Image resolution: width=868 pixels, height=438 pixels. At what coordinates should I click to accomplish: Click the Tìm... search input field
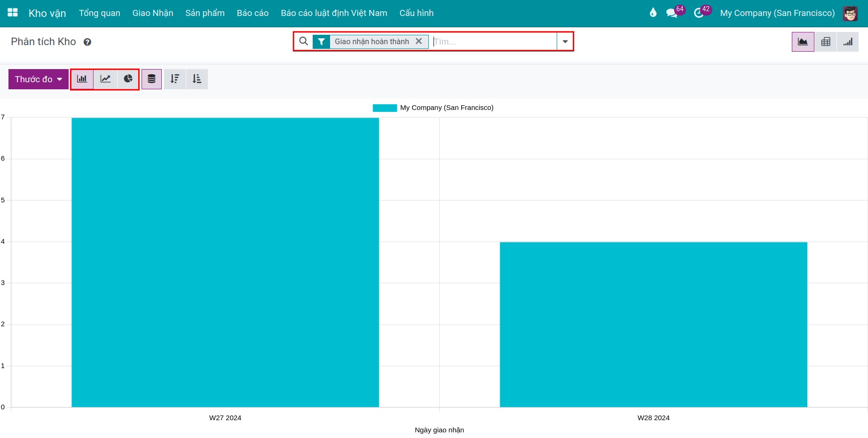(494, 42)
